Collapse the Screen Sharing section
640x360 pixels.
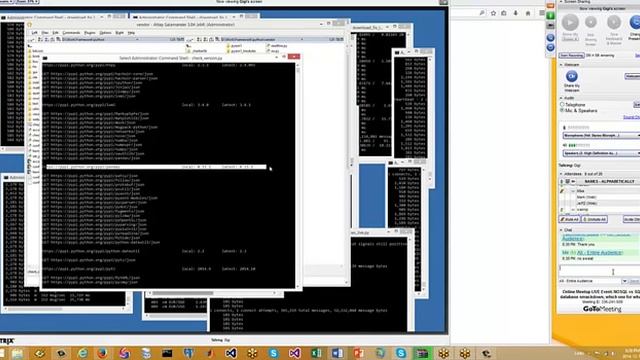(x=561, y=2)
